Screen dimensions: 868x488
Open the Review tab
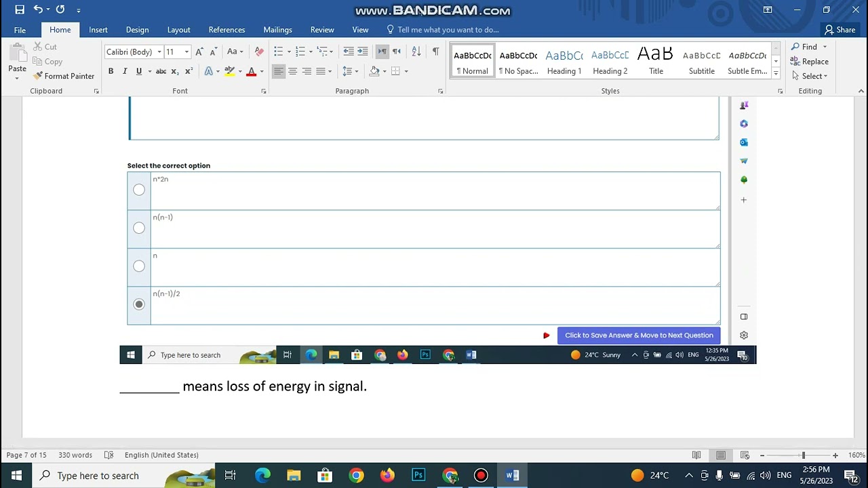[322, 30]
